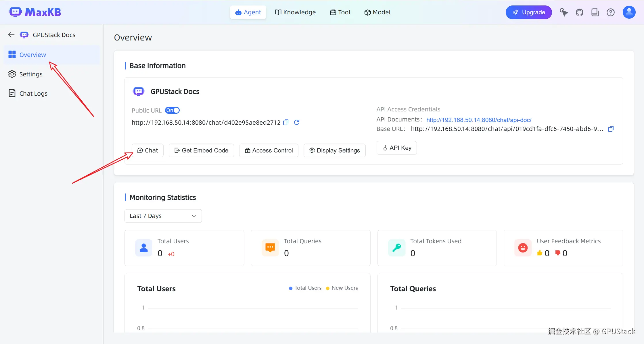Switch to the Model tab
Image resolution: width=644 pixels, height=344 pixels.
click(377, 12)
